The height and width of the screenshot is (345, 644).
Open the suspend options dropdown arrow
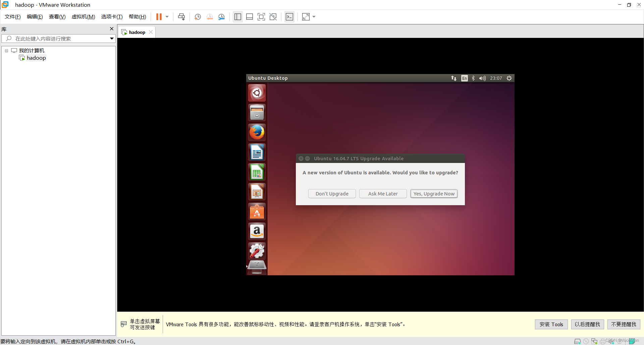point(167,16)
